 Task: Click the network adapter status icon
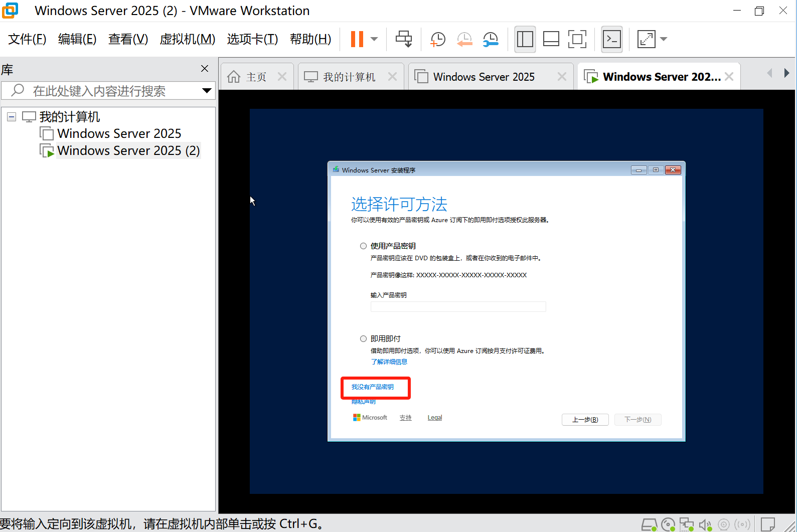pyautogui.click(x=686, y=524)
